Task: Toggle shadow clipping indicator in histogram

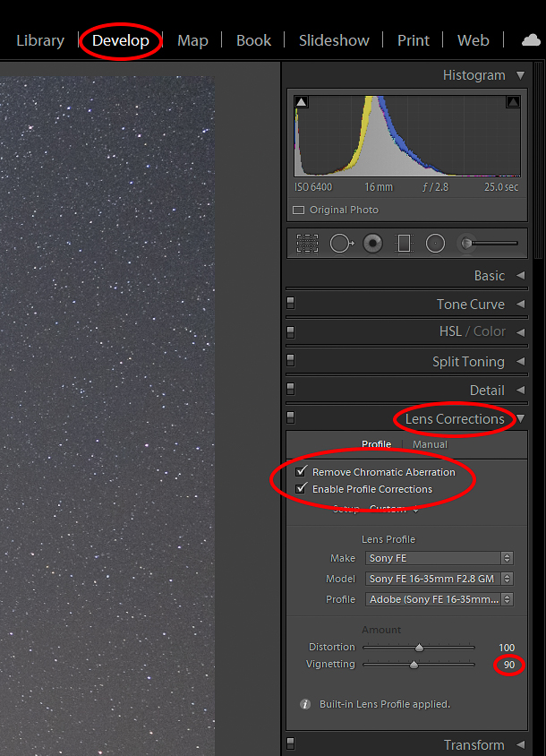Action: [301, 102]
